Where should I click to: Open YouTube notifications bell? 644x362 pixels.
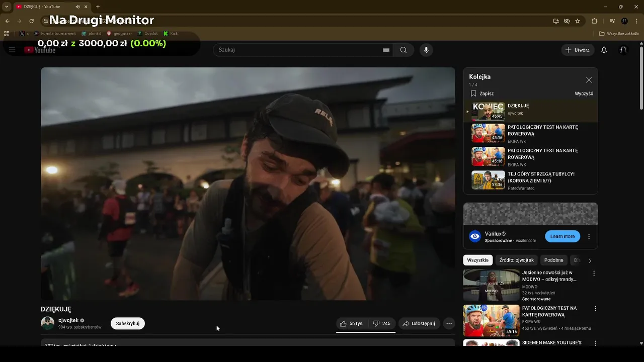[604, 50]
